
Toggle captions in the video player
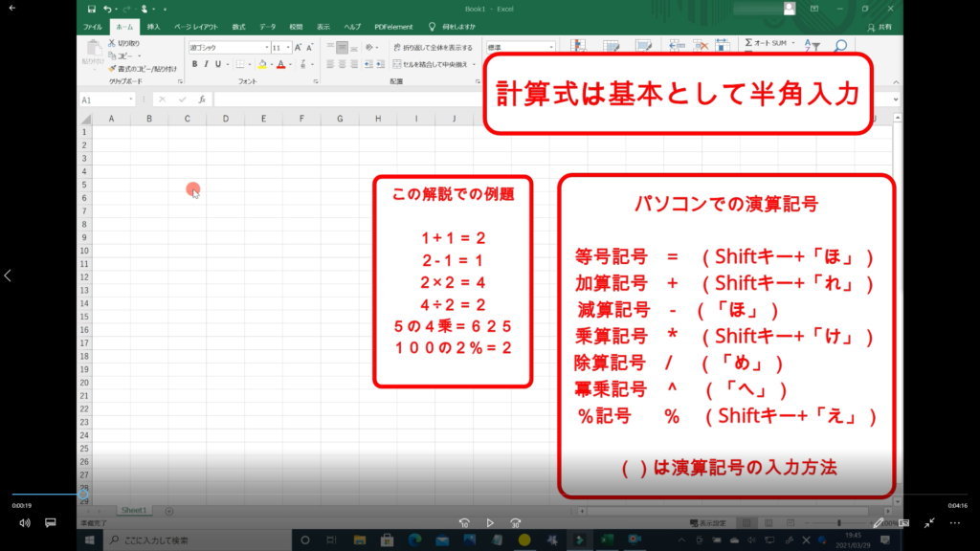pyautogui.click(x=51, y=523)
